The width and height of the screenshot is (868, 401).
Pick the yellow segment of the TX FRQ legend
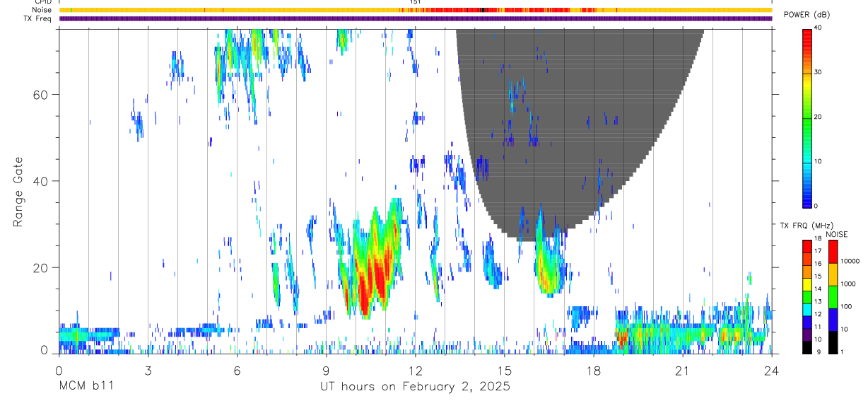coord(807,284)
